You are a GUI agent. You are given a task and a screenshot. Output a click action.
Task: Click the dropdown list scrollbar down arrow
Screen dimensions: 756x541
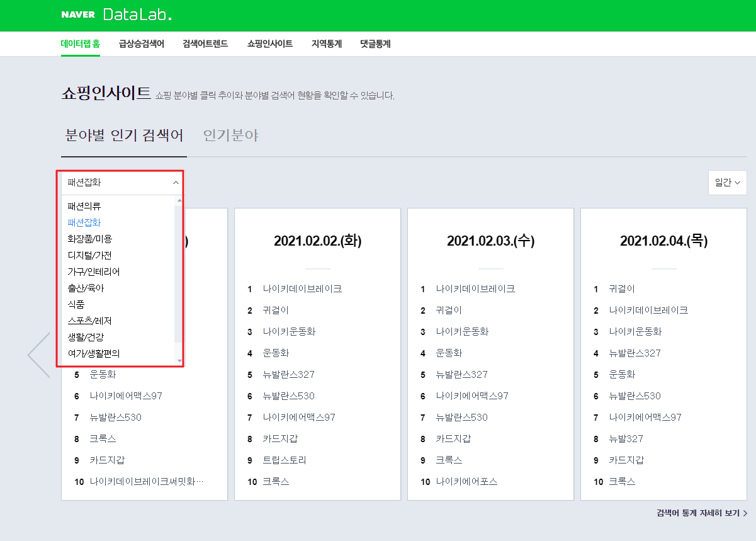(179, 361)
